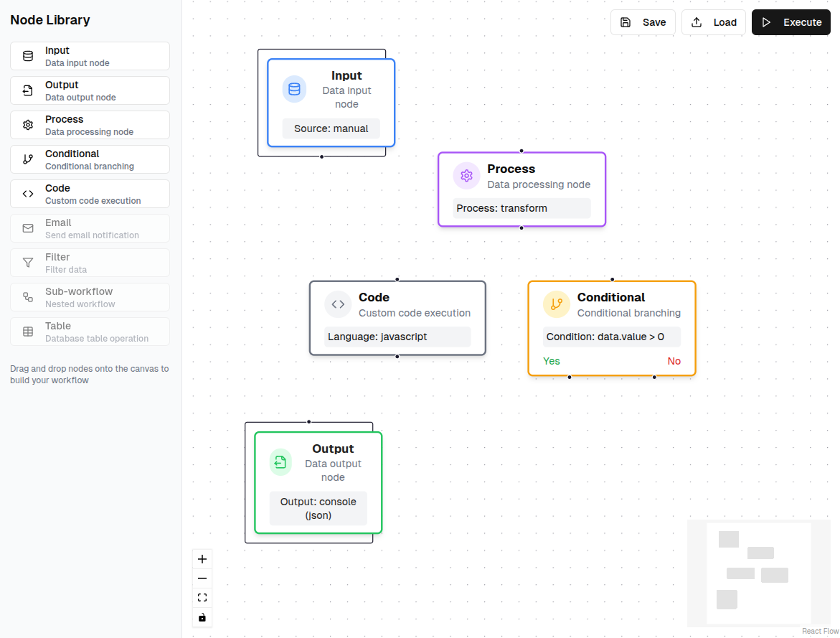Screen dimensions: 840x638
Task: Load a saved workflow
Action: (x=713, y=22)
